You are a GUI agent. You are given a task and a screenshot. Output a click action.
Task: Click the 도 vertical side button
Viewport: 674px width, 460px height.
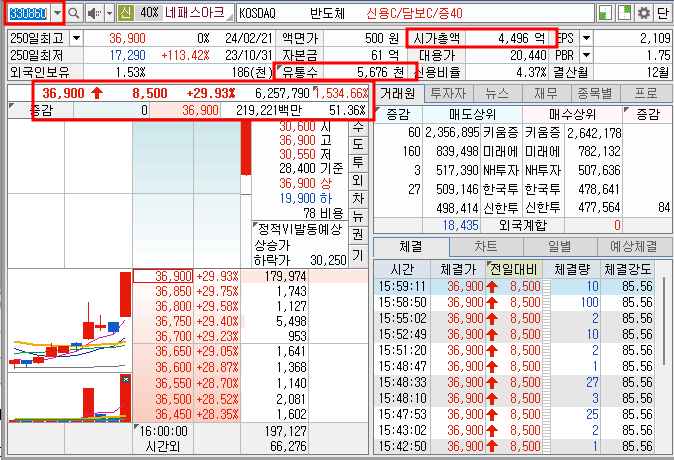tap(358, 144)
